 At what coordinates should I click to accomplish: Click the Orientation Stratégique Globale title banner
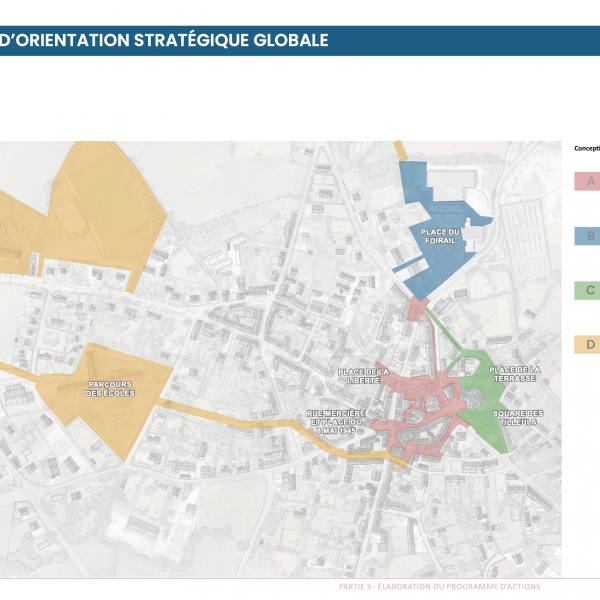coord(165,41)
